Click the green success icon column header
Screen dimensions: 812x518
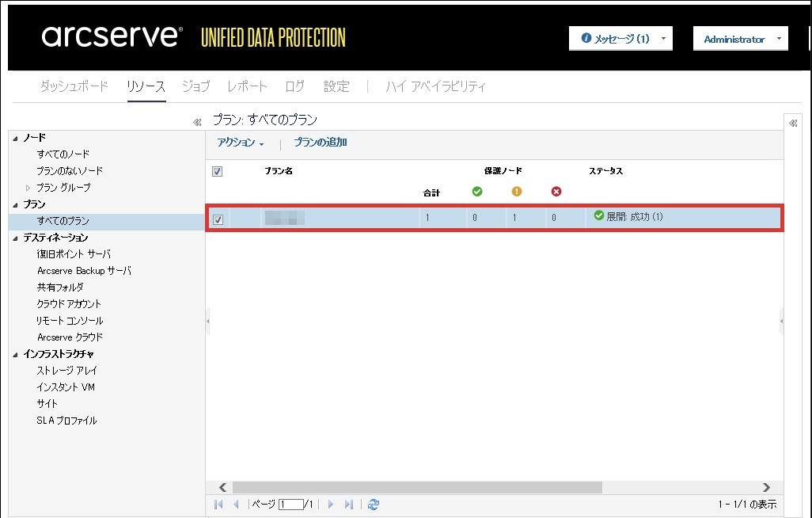476,192
